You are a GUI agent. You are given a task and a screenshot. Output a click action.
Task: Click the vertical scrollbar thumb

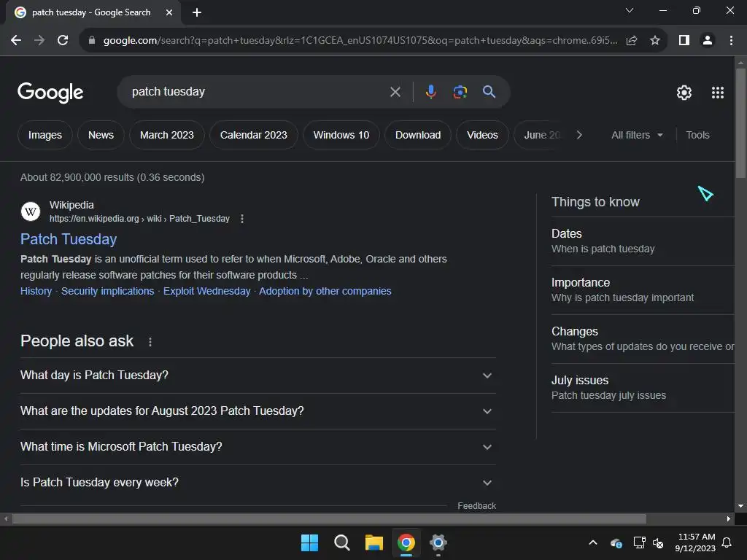[740, 122]
